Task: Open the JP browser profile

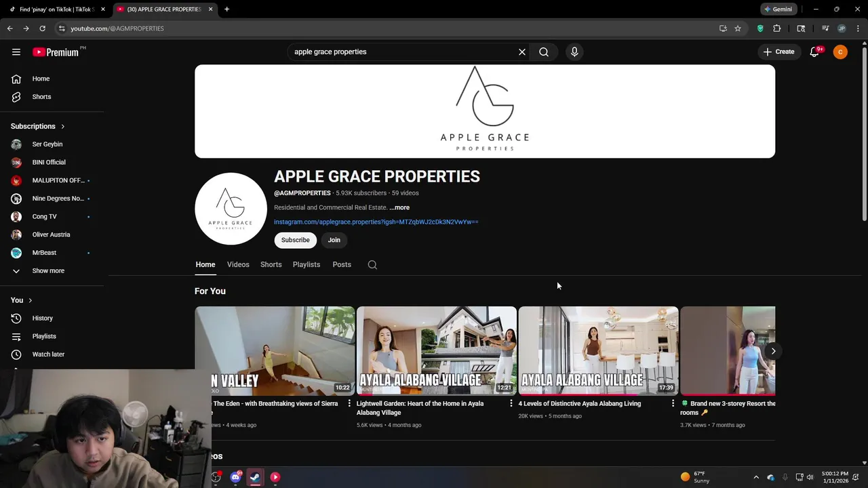Action: (842, 28)
